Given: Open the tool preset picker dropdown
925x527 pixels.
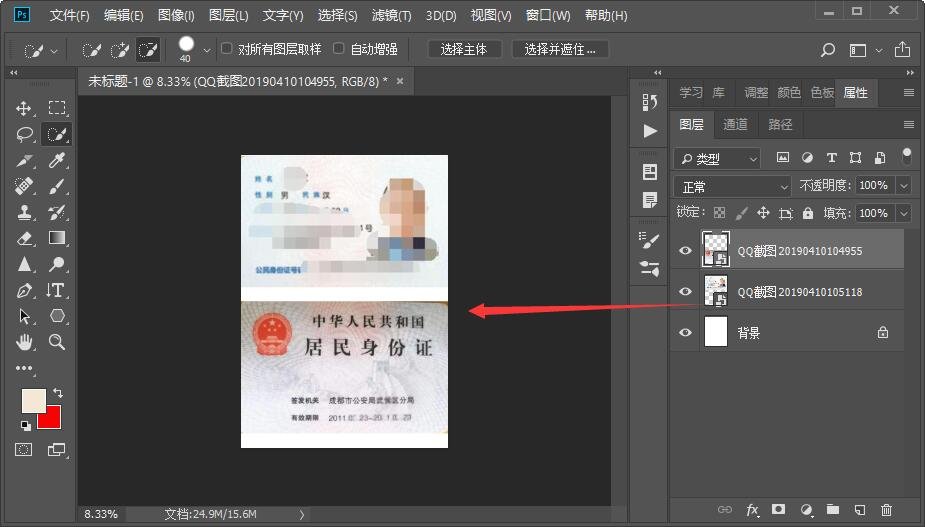Looking at the screenshot, I should point(54,51).
